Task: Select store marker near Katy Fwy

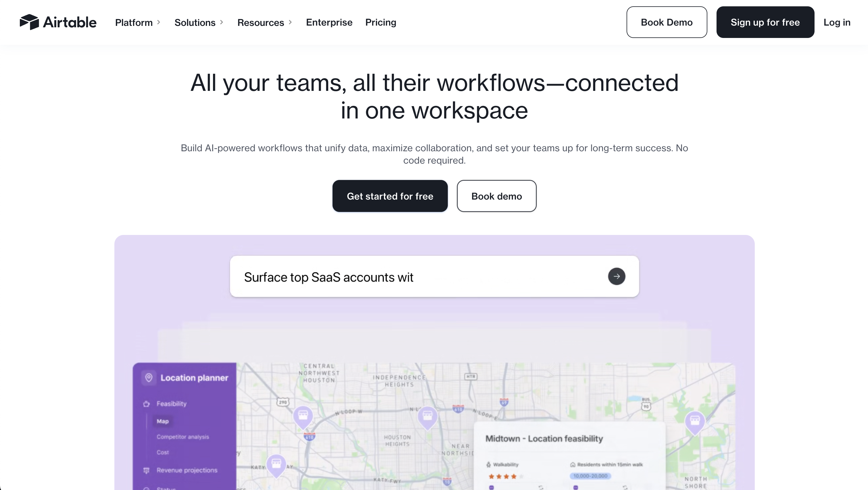Action: pos(276,464)
